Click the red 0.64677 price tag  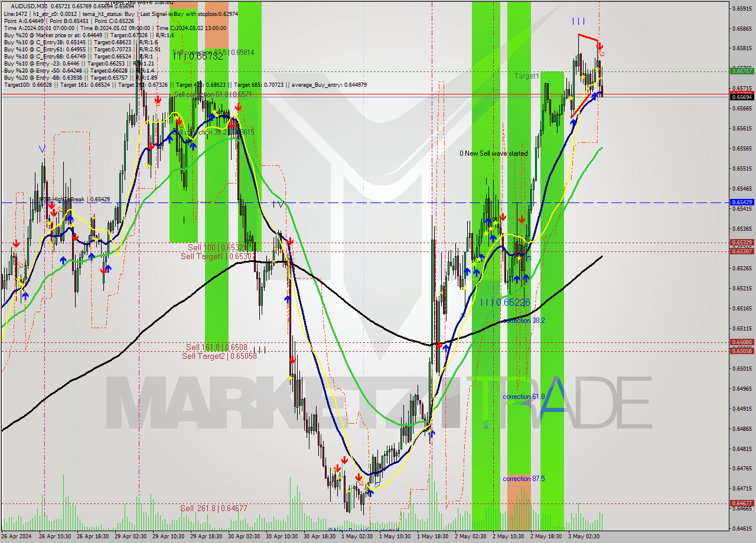tap(742, 503)
